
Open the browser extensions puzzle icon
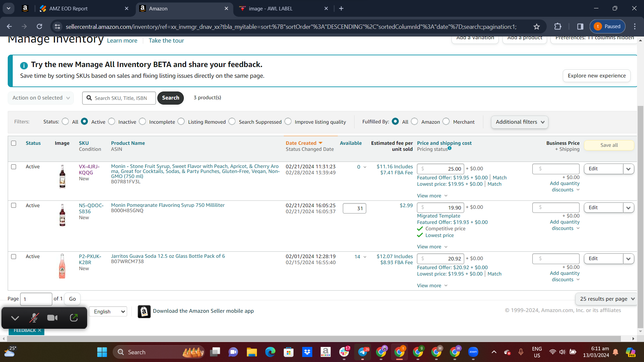click(x=558, y=26)
